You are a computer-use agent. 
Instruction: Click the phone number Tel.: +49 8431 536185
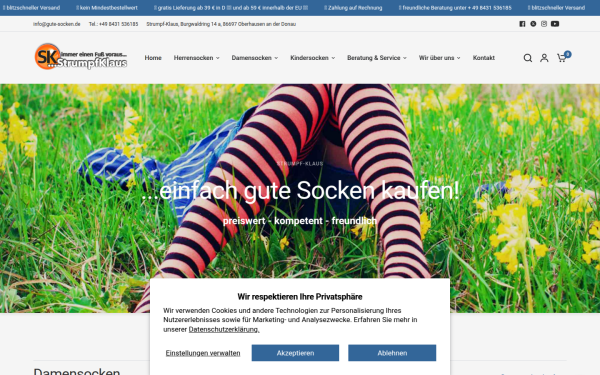(x=113, y=24)
